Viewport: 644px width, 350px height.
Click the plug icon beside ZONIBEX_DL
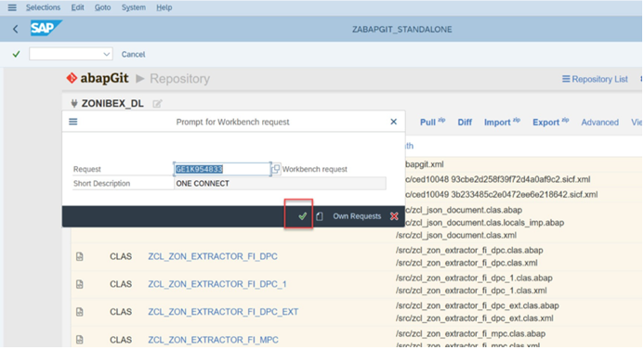tap(74, 103)
